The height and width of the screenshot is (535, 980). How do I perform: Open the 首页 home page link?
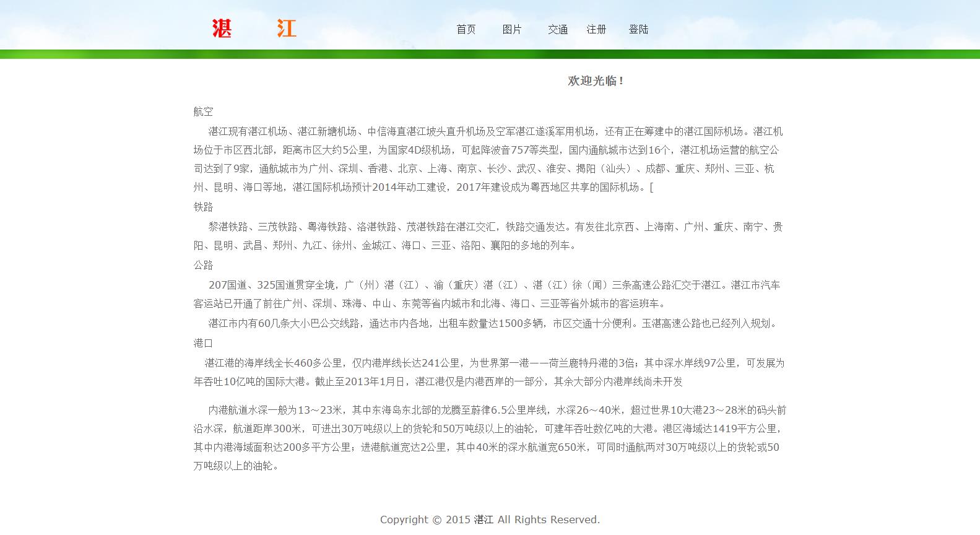pos(466,29)
